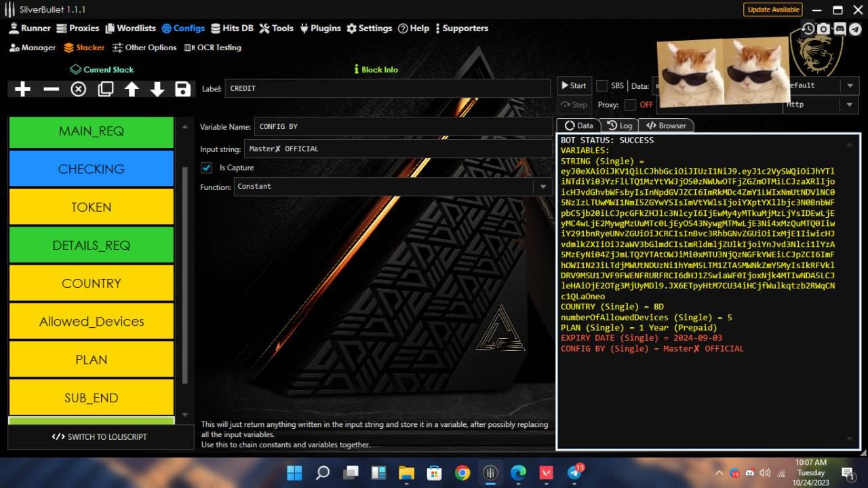
Task: Remove the selected block with minus icon
Action: pyautogui.click(x=51, y=89)
